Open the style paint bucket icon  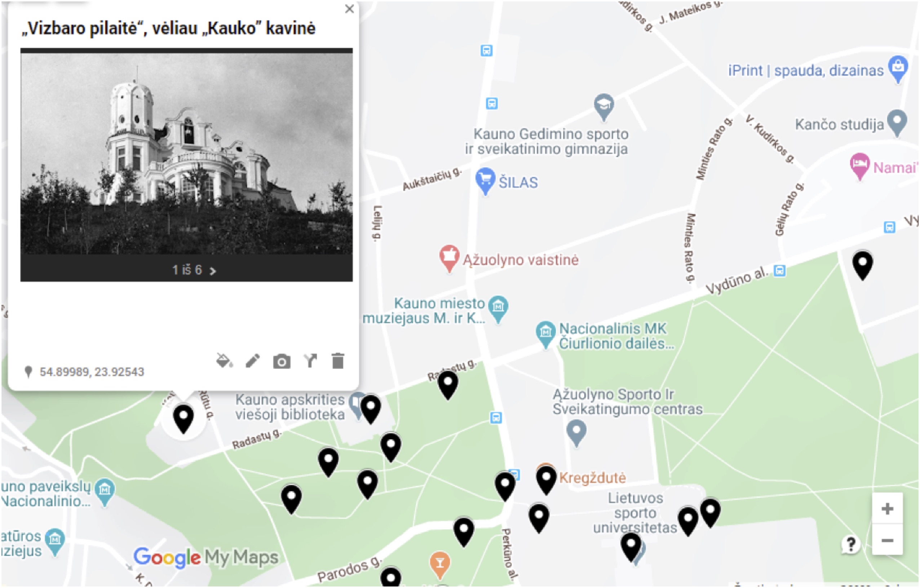224,361
